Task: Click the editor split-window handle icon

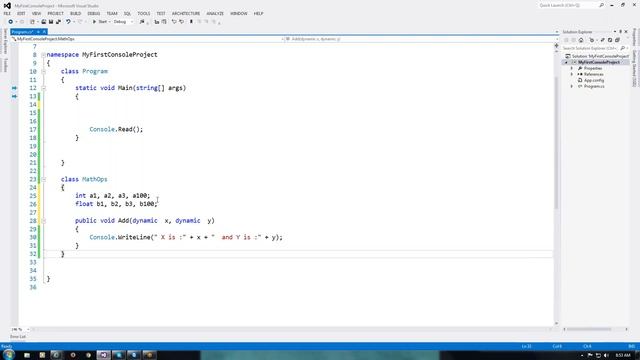Action: 556,46
